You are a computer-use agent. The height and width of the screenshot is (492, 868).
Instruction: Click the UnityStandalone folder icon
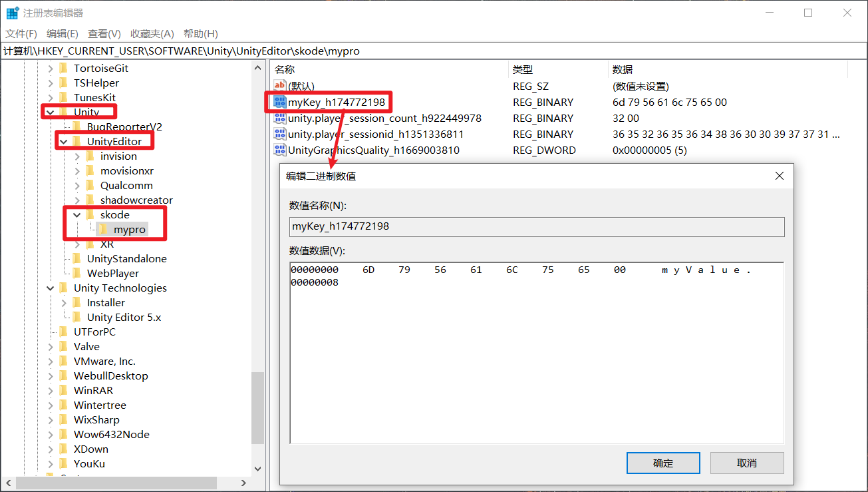click(x=77, y=258)
